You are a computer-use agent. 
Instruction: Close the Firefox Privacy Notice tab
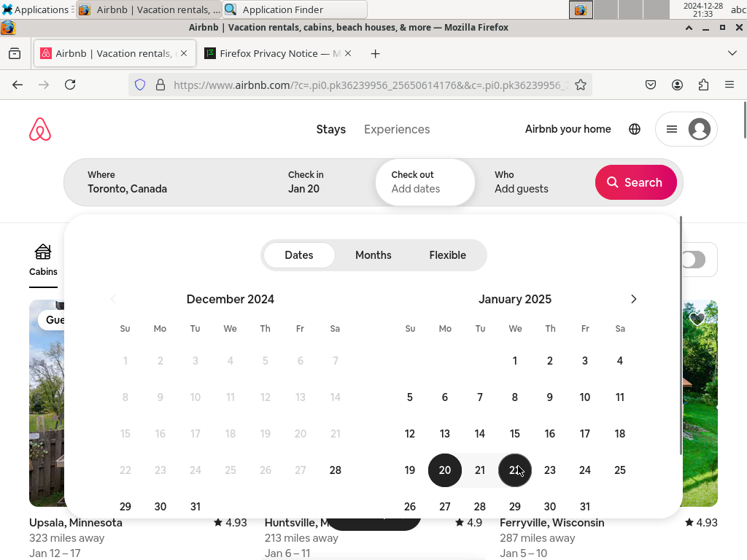[348, 53]
